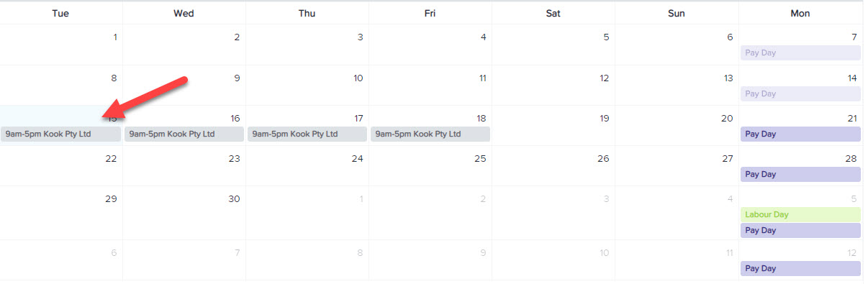Viewport: 868px width, 284px height.
Task: Open the Pay Day event on Monday 28
Action: (x=800, y=174)
